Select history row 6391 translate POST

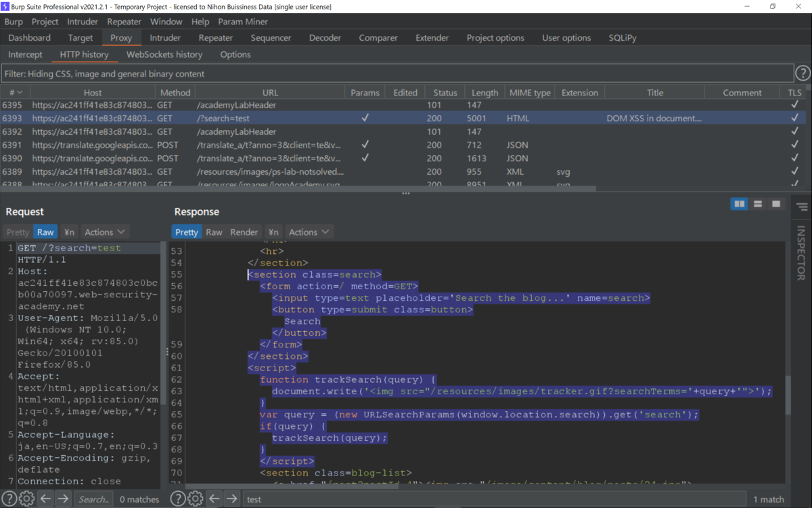(x=402, y=144)
